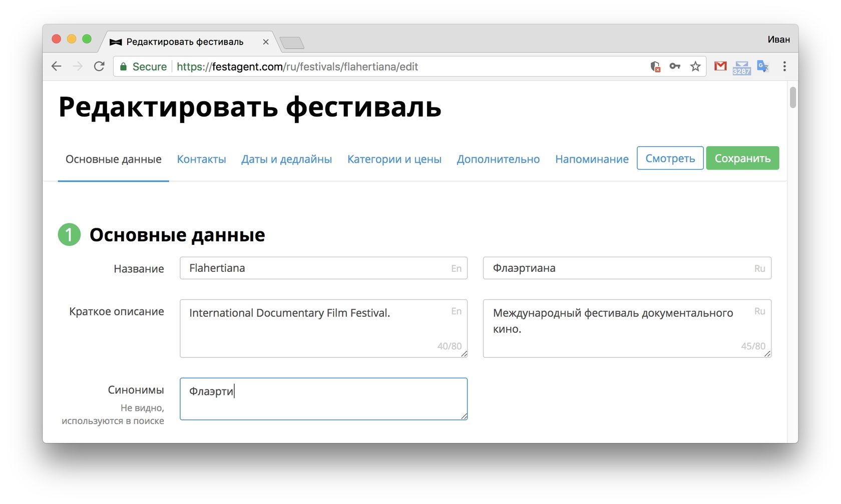
Task: Switch to the Контакты tab
Action: pyautogui.click(x=201, y=159)
